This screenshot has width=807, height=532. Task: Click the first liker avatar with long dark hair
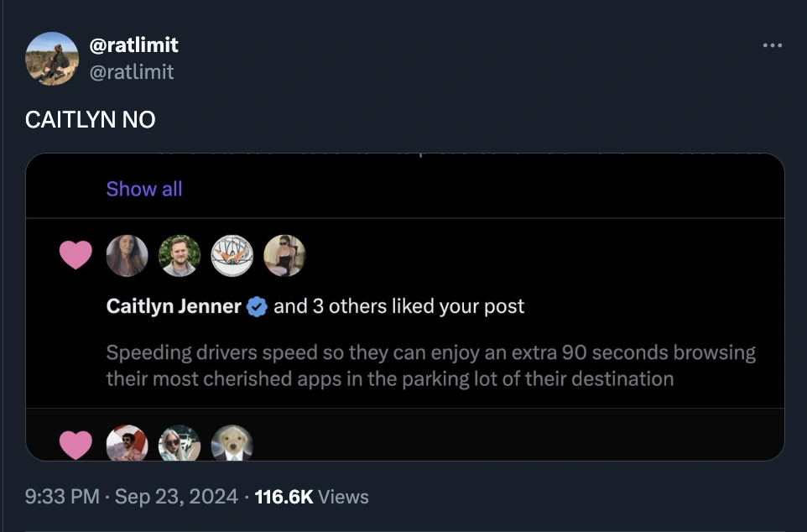coord(128,255)
